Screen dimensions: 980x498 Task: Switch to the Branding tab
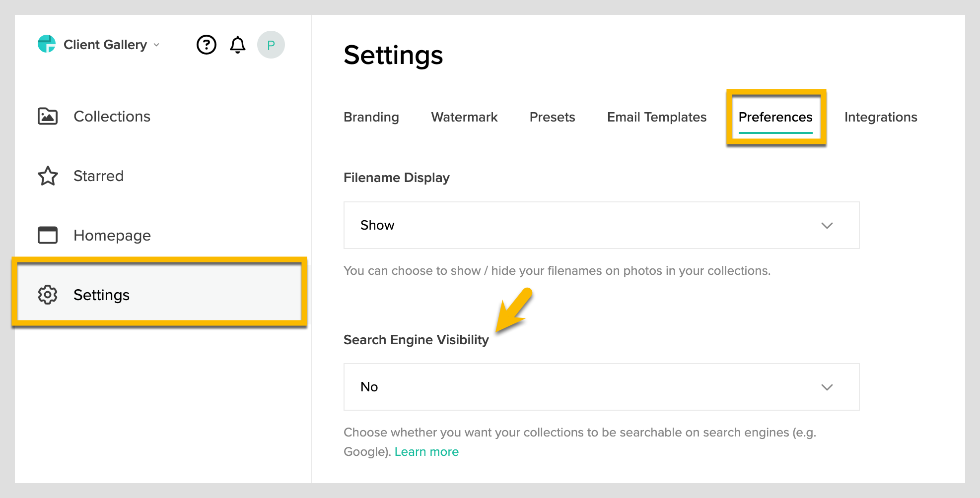(371, 117)
